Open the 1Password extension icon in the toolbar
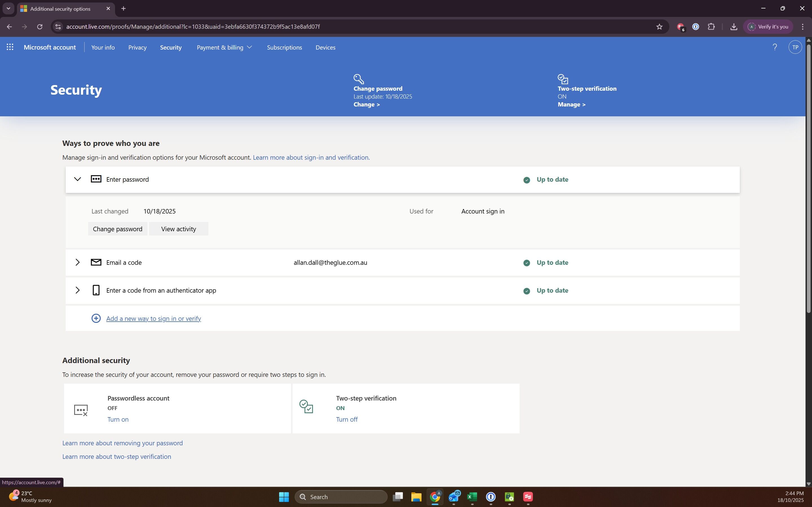812x507 pixels. (x=696, y=27)
